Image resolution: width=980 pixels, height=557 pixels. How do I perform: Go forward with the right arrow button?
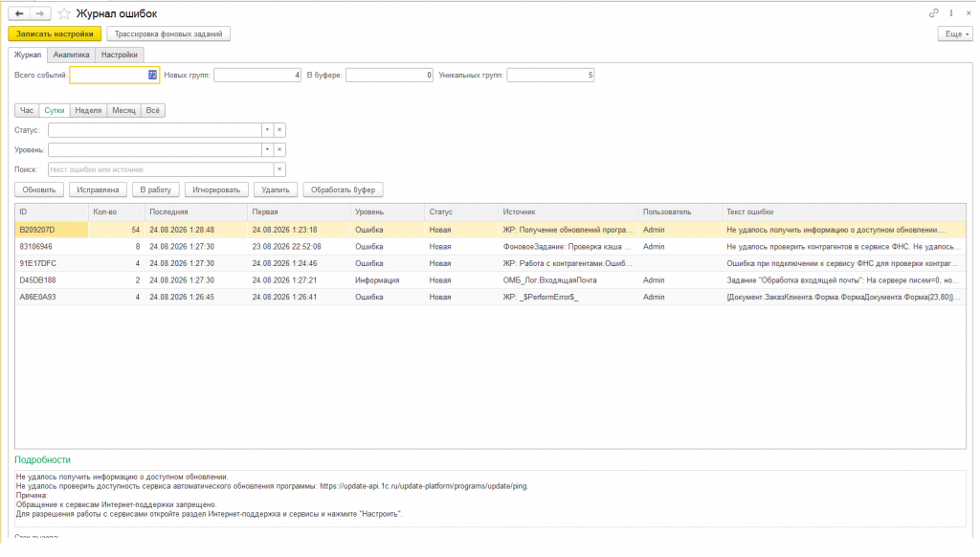40,13
